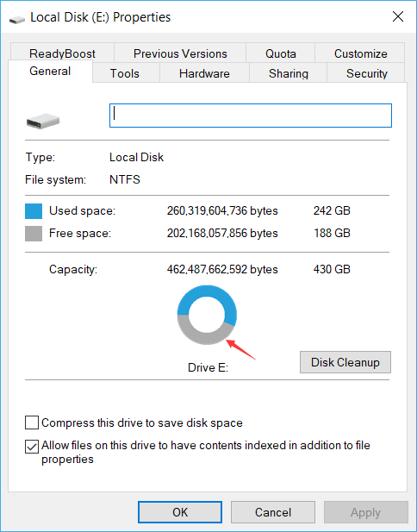The image size is (417, 532).
Task: Click the gray Free space color swatch
Action: pos(34,234)
